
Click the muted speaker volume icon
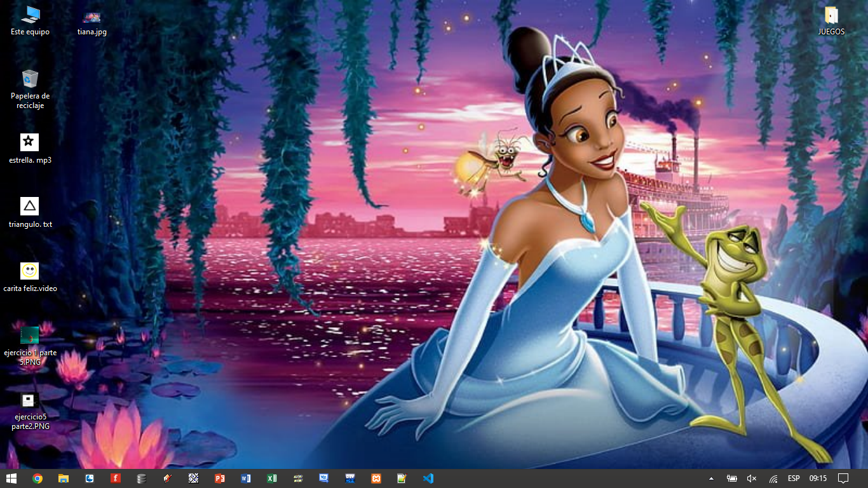click(752, 478)
